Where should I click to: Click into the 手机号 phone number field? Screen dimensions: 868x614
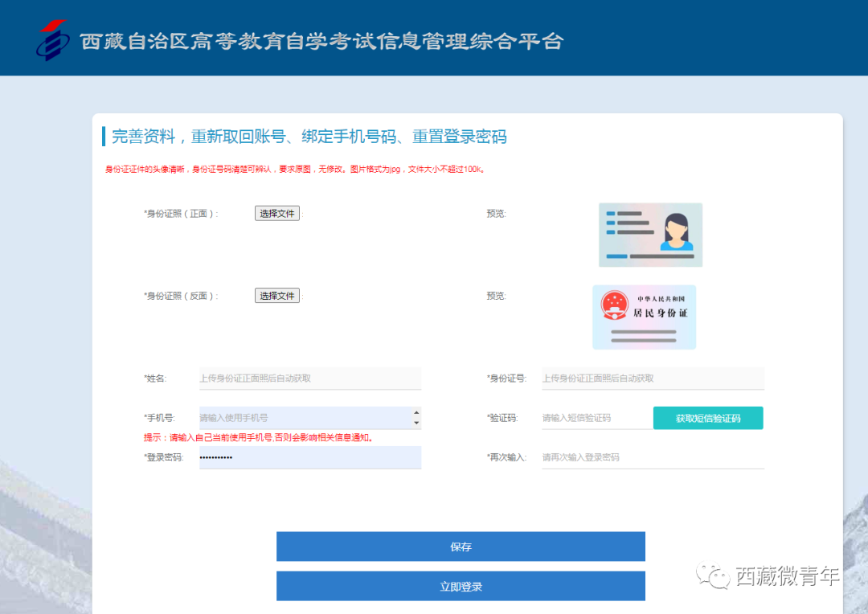tap(304, 418)
